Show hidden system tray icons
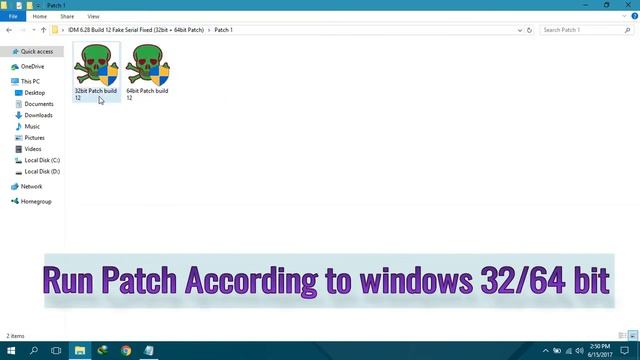This screenshot has height=360, width=640. [x=546, y=351]
